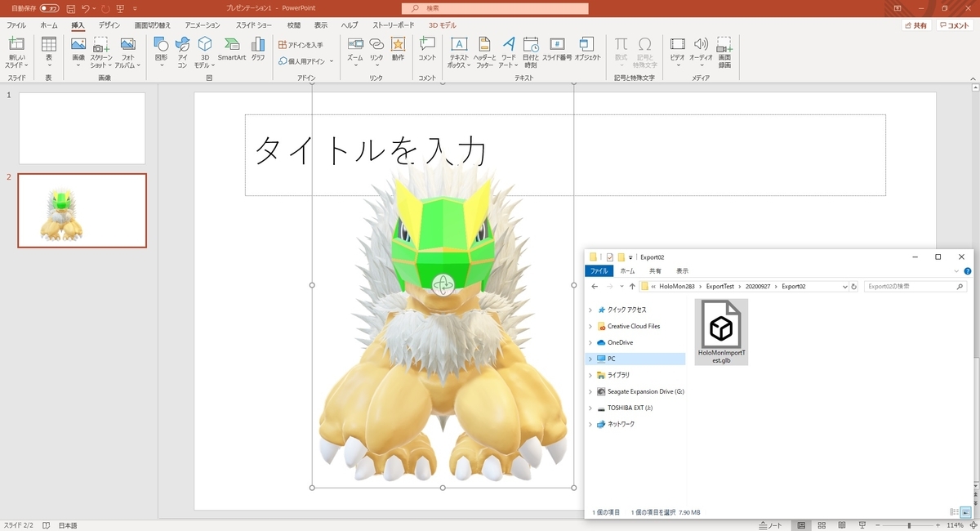Viewport: 980px width, 531px height.
Task: Open the ファイル tab in PowerPoint
Action: point(16,25)
